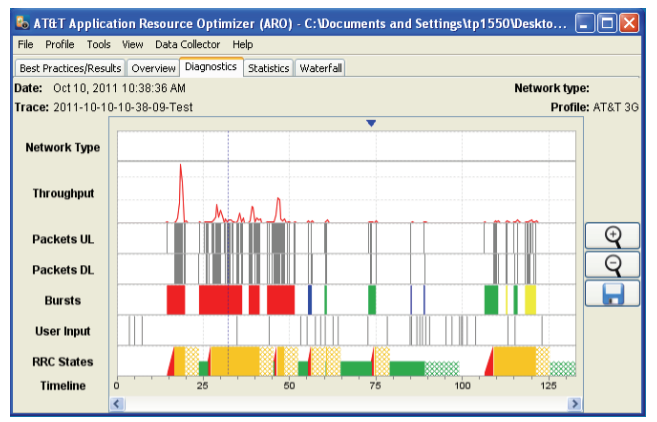Click the Packets DL row label

pyautogui.click(x=63, y=270)
